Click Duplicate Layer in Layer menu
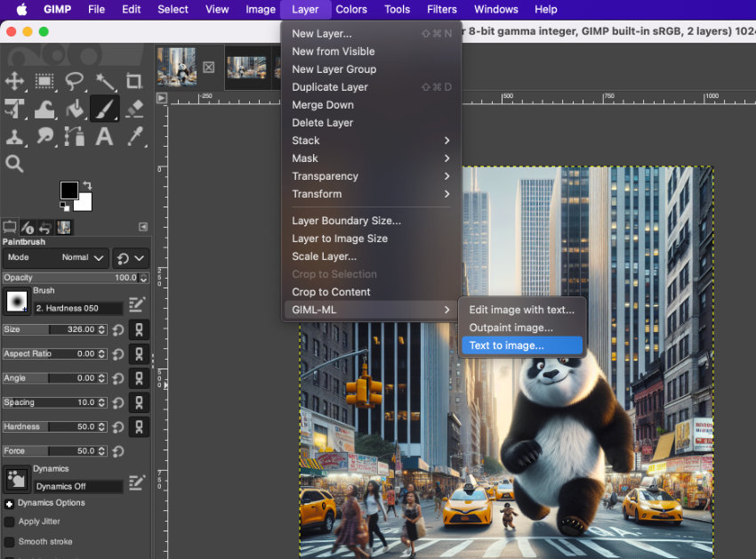 [371, 87]
